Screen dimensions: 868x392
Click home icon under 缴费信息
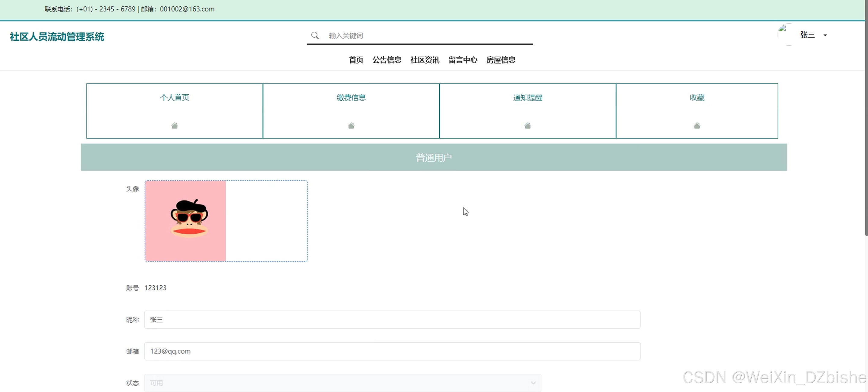pyautogui.click(x=351, y=125)
